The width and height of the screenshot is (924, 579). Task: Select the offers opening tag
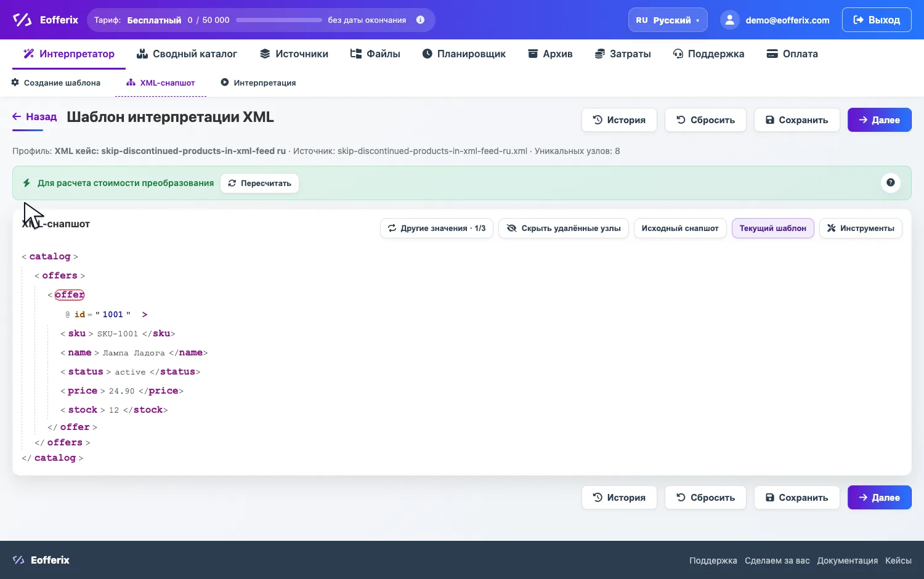pyautogui.click(x=60, y=275)
